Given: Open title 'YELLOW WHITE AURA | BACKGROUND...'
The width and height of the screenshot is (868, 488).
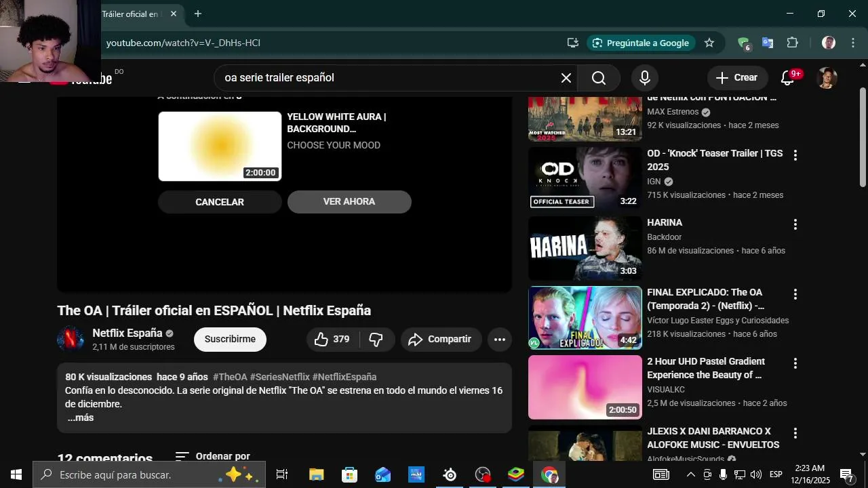Looking at the screenshot, I should click(336, 123).
